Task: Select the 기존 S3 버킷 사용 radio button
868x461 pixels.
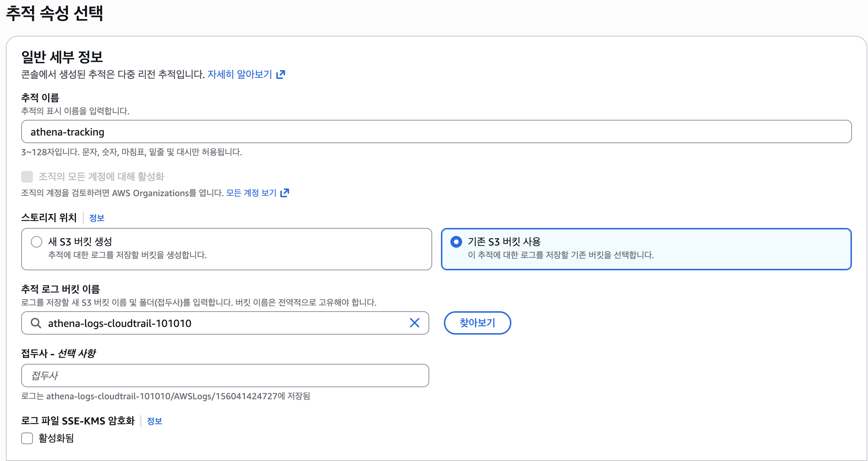Action: 456,242
